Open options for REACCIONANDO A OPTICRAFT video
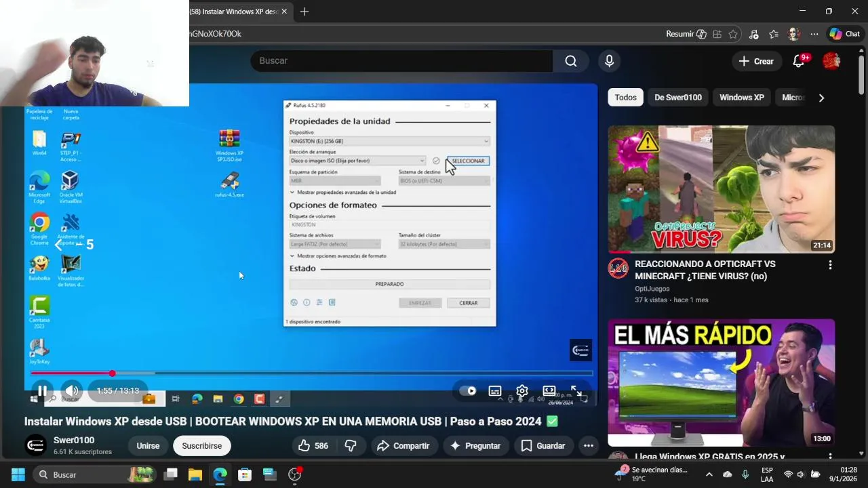 830,265
